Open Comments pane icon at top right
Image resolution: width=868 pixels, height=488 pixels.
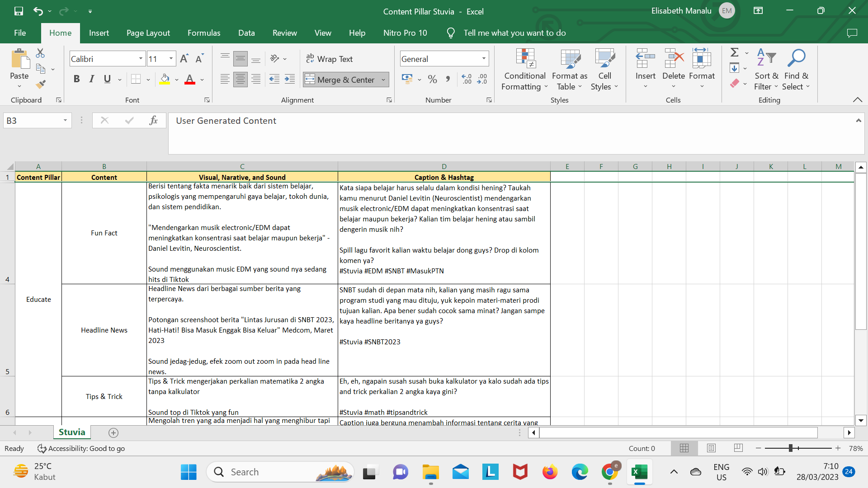point(852,33)
